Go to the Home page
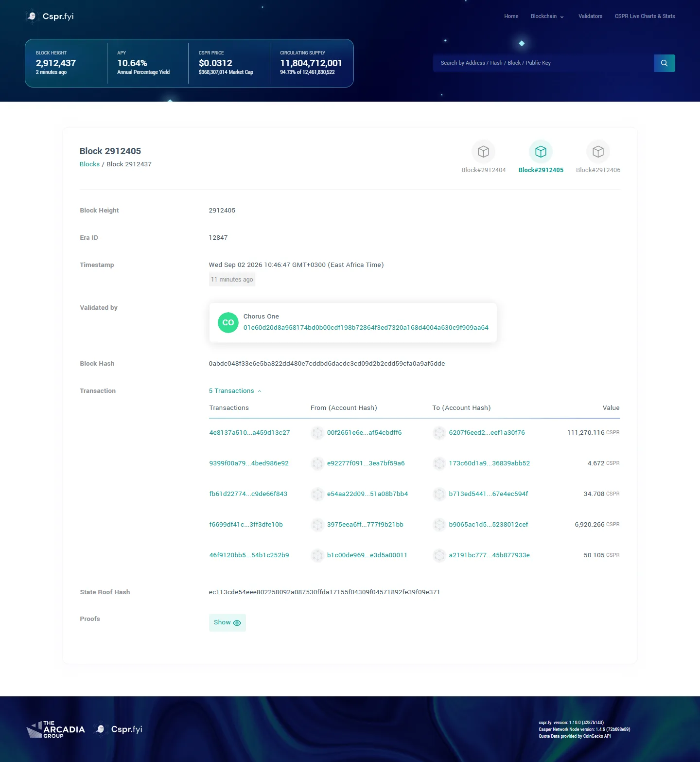The width and height of the screenshot is (700, 762). 511,16
